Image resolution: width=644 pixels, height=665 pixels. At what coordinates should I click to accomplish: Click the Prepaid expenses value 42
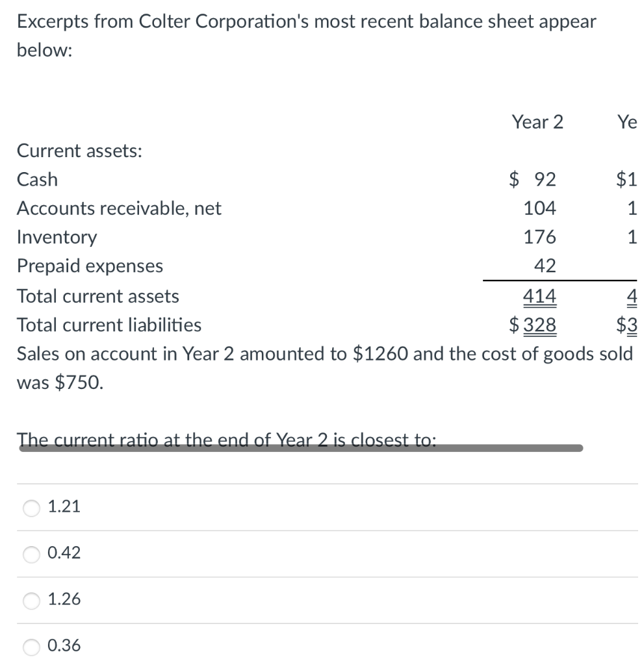click(x=545, y=266)
